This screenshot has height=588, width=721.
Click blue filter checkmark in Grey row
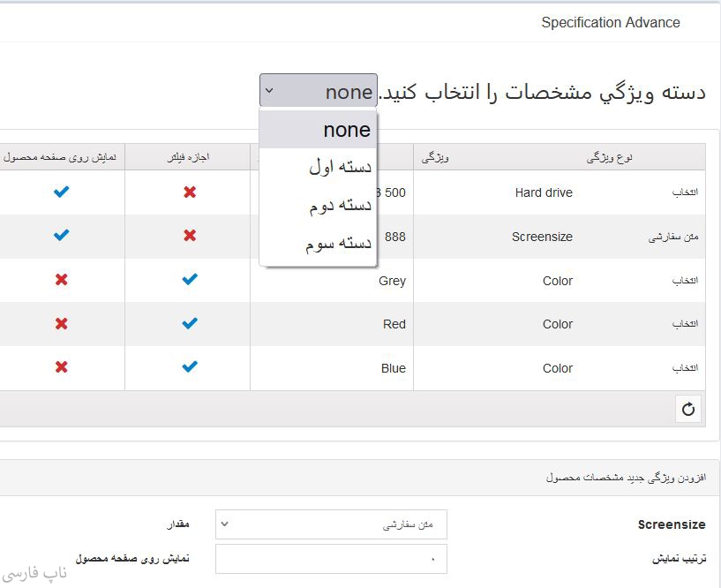[189, 280]
